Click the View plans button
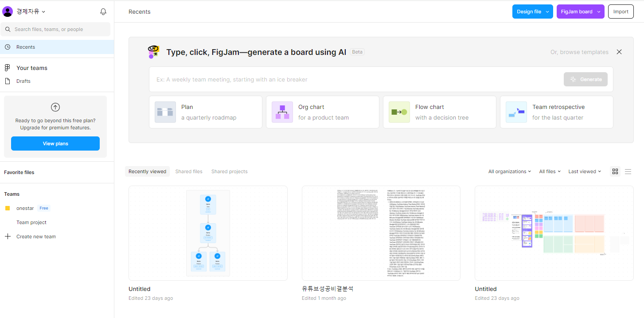 tap(55, 143)
